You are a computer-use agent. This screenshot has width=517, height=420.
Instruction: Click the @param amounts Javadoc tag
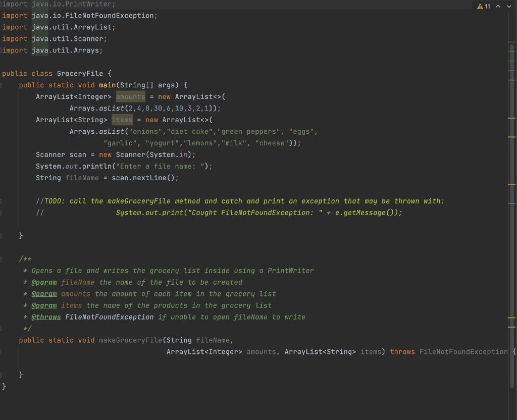click(x=44, y=294)
